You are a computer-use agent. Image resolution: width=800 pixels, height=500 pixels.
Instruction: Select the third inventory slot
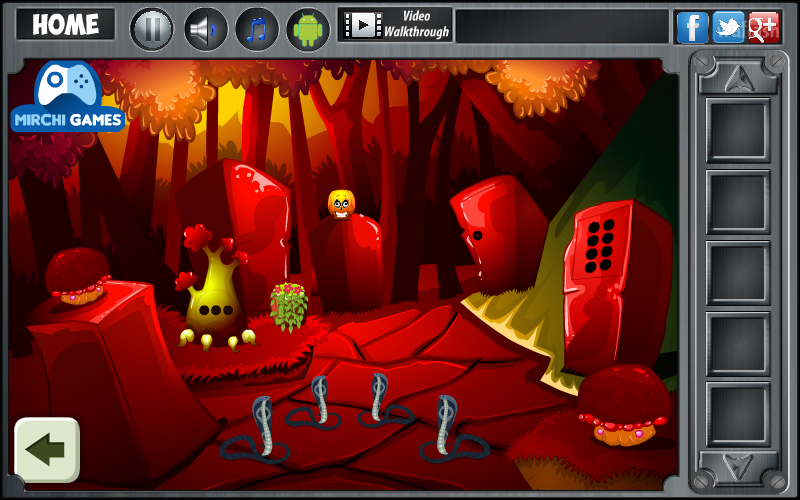737,272
